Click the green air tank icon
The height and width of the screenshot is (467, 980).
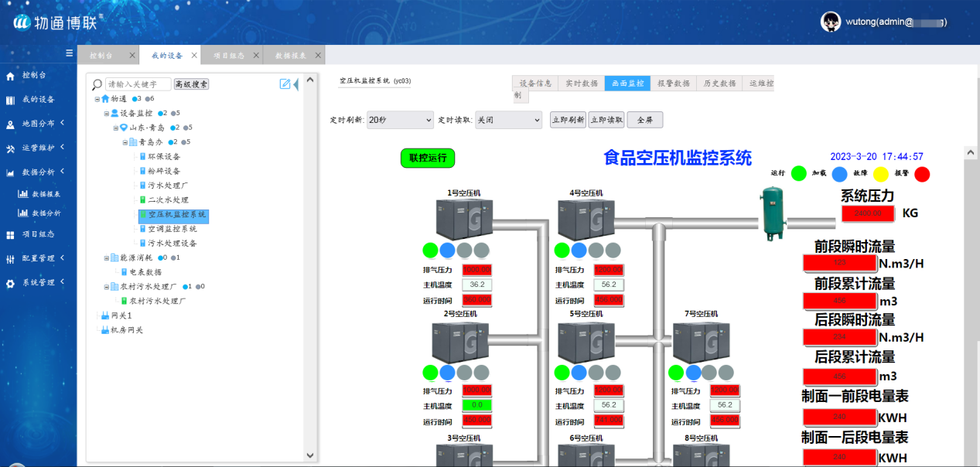[772, 212]
